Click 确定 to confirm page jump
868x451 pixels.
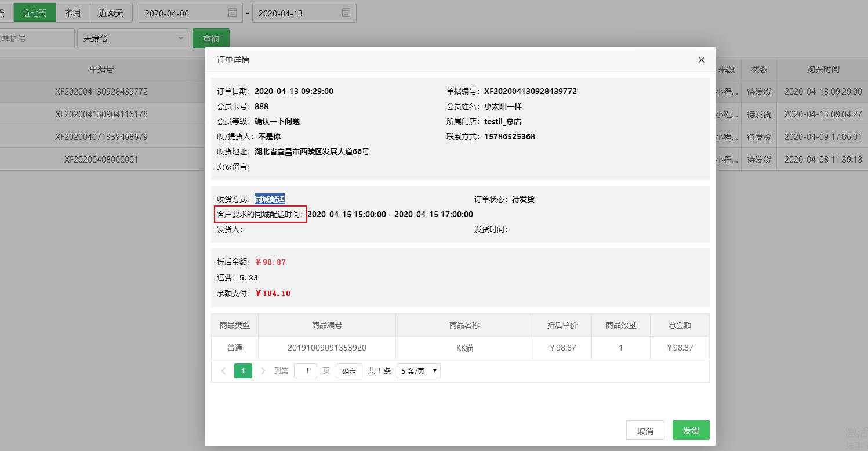348,371
